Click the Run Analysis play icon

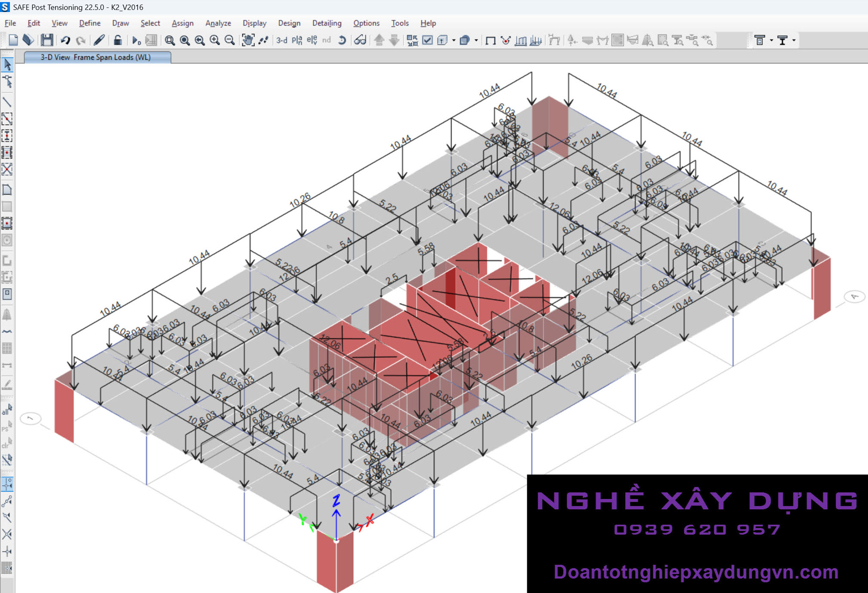coord(136,40)
